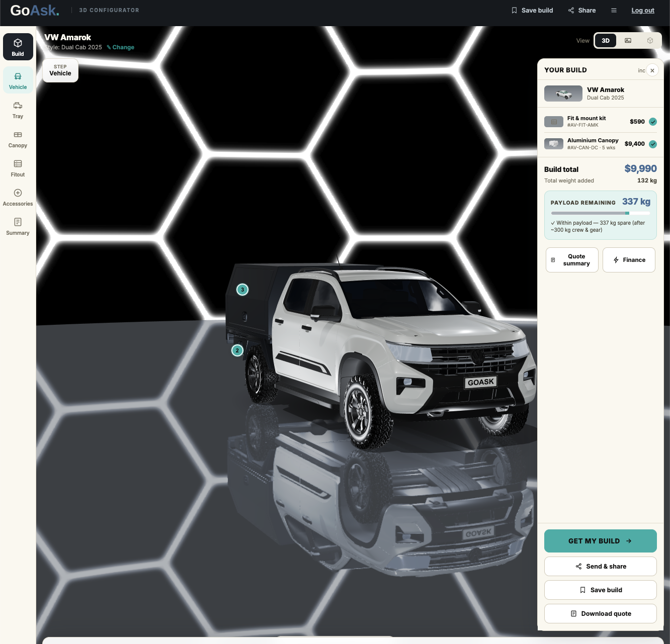Open the Finance options
Screen dimensions: 670x644
(629, 260)
